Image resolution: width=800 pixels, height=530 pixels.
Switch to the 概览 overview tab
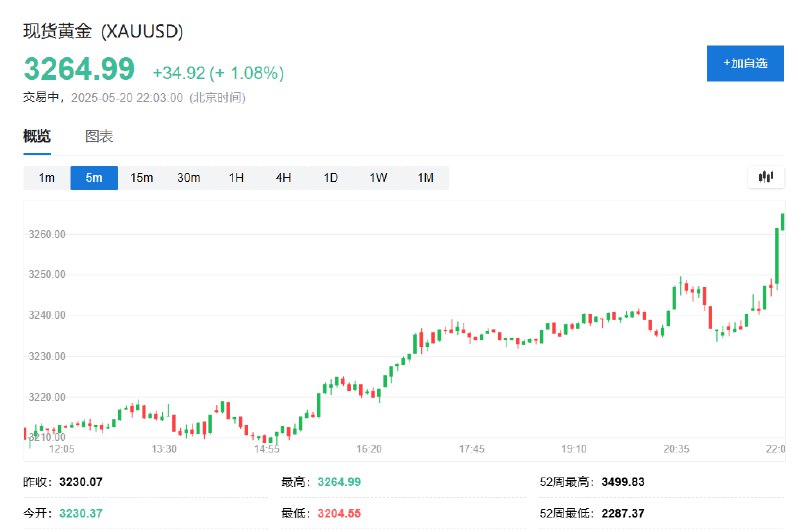click(x=37, y=136)
